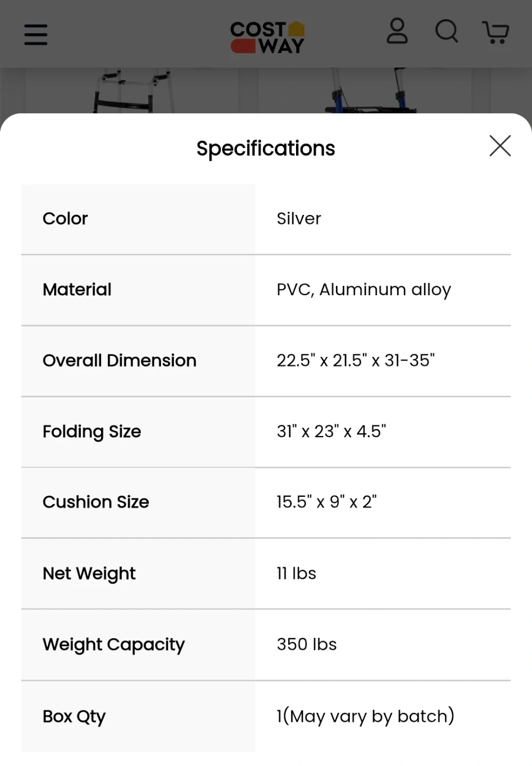The width and height of the screenshot is (532, 766).
Task: Click the Material row label
Action: [77, 289]
